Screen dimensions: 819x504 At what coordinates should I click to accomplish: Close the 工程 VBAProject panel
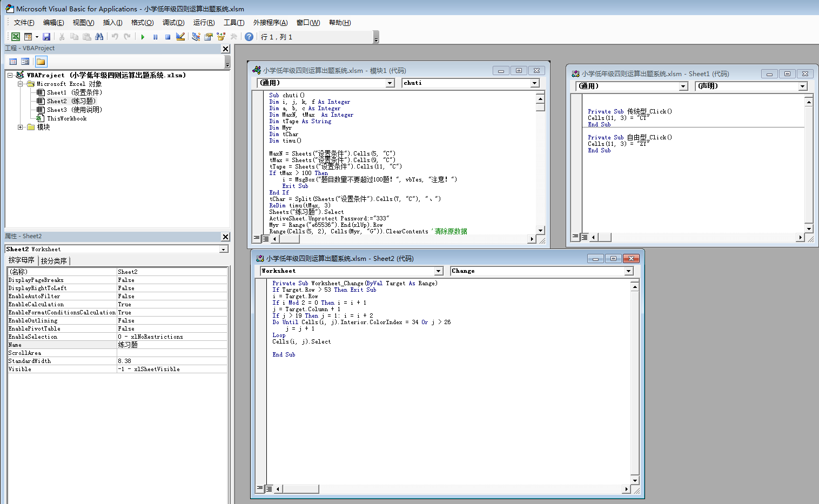point(226,49)
